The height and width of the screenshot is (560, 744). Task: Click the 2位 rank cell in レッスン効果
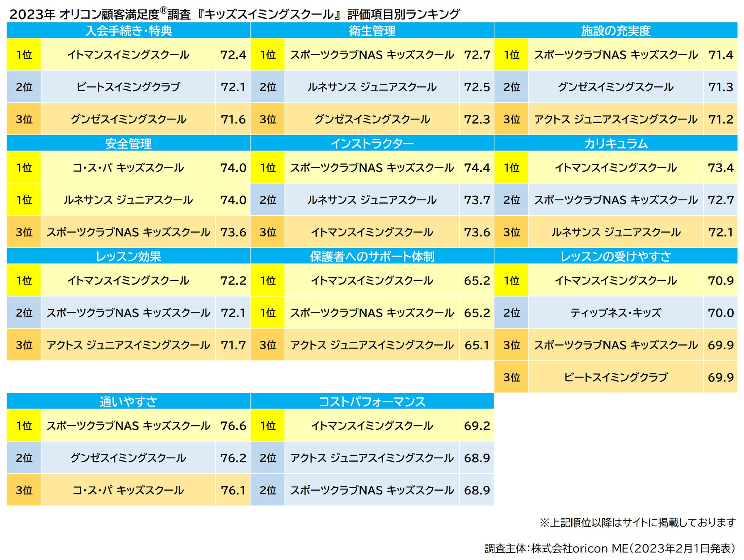(x=24, y=313)
